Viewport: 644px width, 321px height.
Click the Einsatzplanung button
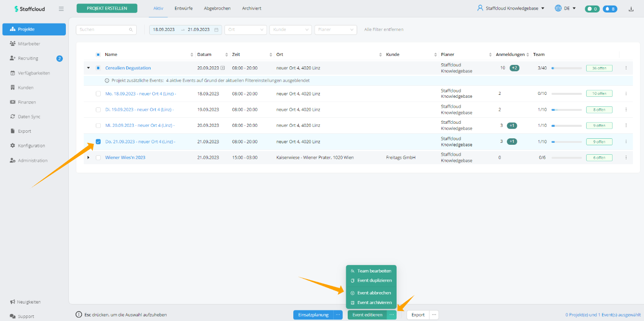(313, 315)
